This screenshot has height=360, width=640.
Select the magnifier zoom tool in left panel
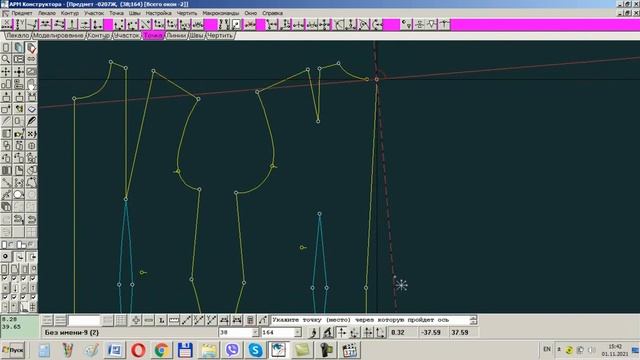(x=6, y=60)
